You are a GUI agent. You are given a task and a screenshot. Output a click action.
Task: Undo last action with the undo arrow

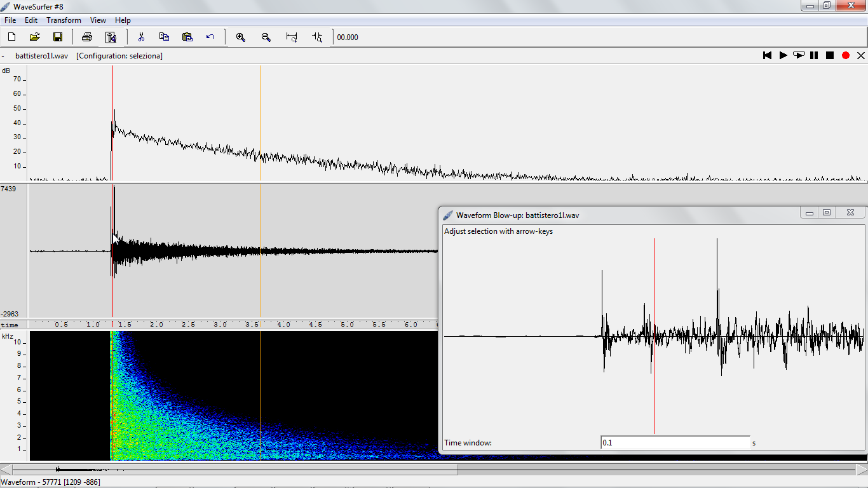(210, 37)
